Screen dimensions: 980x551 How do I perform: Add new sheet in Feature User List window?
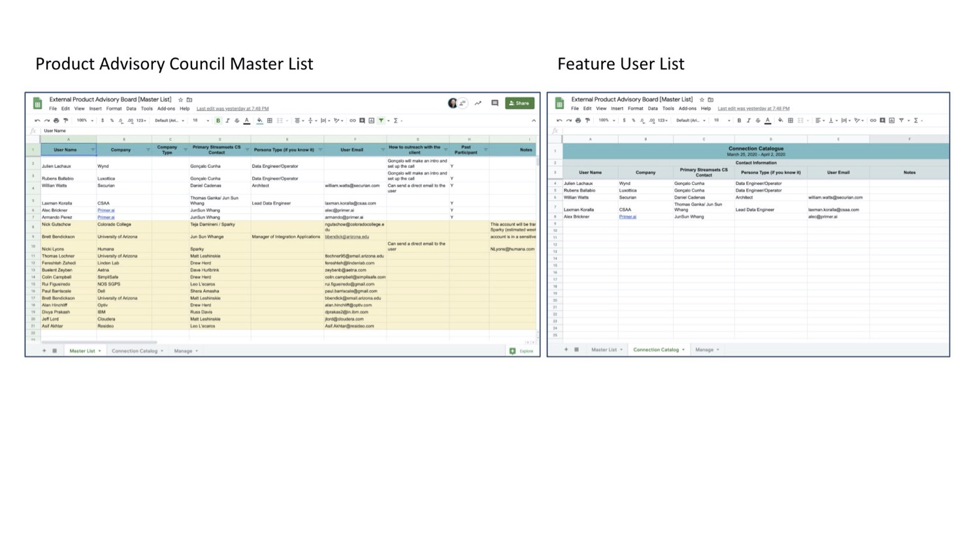tap(566, 350)
